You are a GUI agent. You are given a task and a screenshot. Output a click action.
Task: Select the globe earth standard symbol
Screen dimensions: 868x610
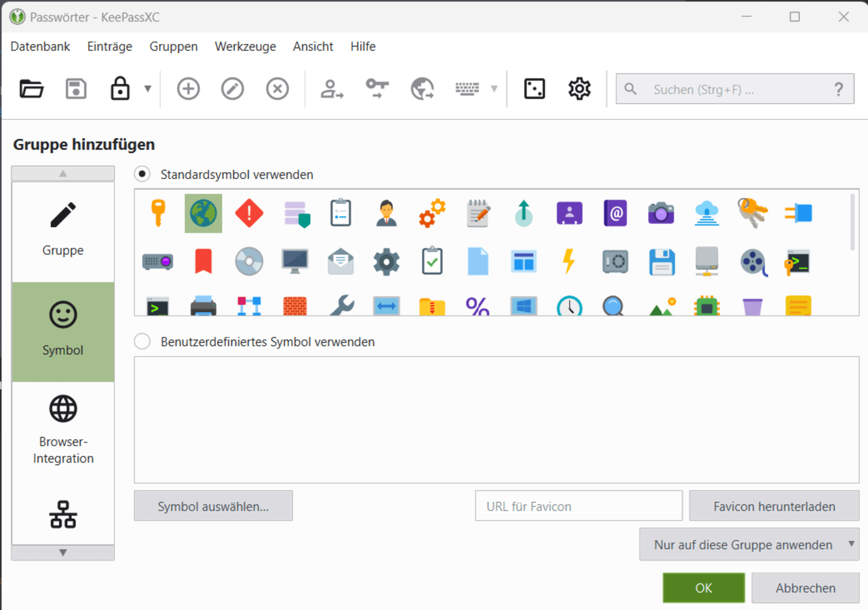point(203,214)
